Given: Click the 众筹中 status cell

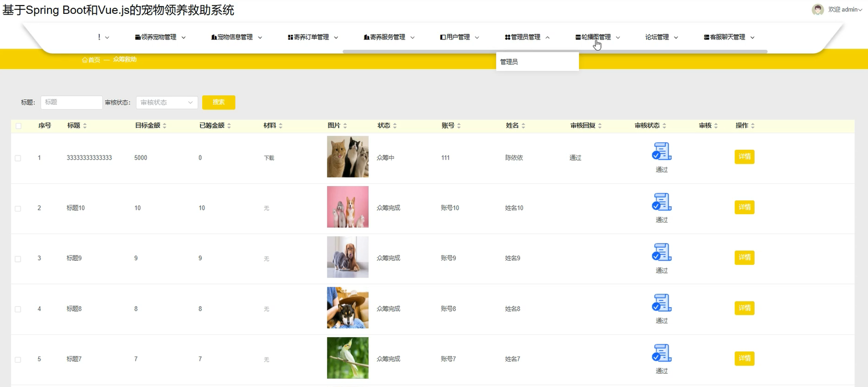Looking at the screenshot, I should point(386,158).
